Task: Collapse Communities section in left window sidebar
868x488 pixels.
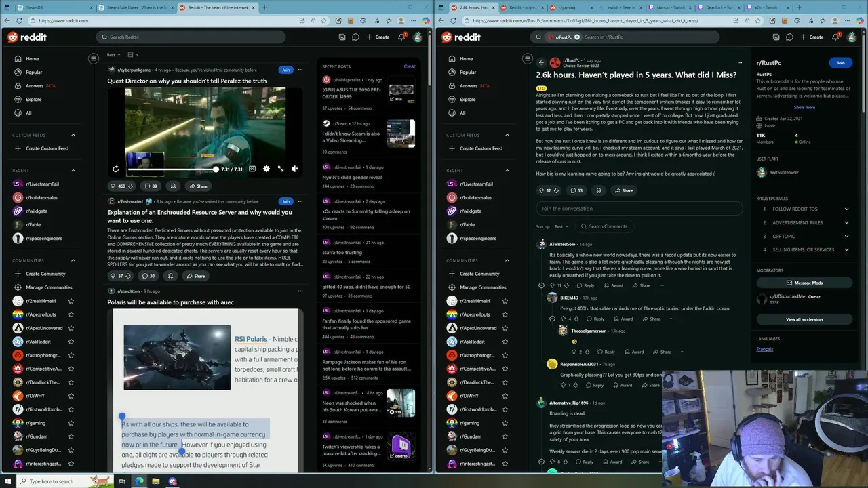Action: (73, 260)
